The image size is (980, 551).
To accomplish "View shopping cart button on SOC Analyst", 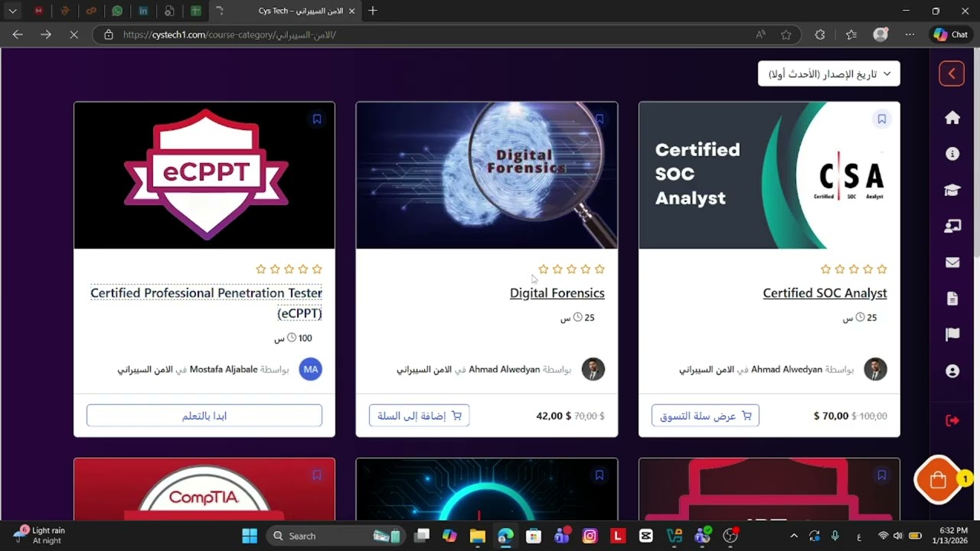I will pos(705,416).
